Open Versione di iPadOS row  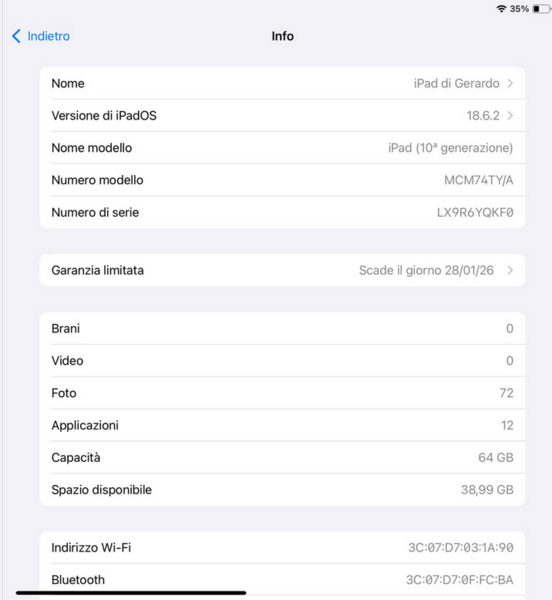pyautogui.click(x=282, y=116)
